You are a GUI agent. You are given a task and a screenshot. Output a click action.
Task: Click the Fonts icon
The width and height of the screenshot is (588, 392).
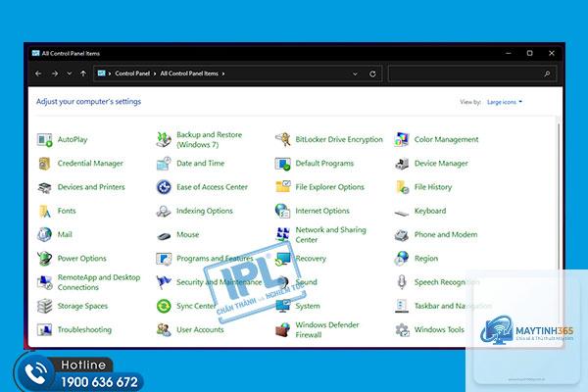pos(44,211)
